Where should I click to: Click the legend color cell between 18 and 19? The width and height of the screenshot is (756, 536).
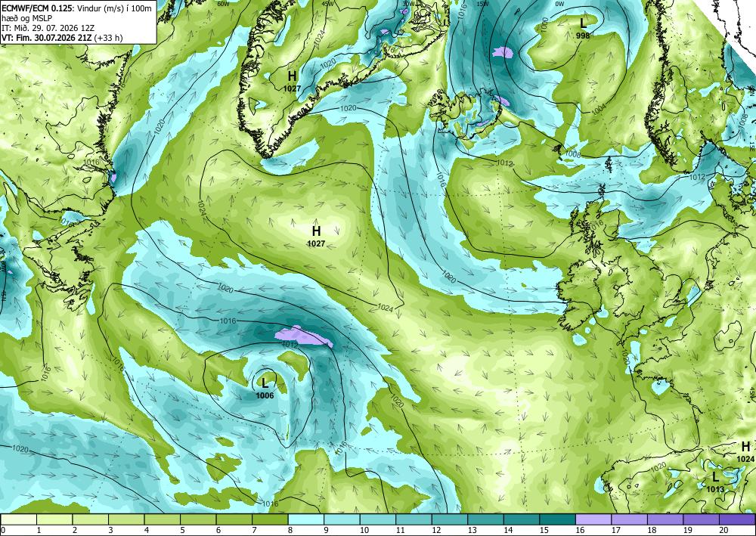coord(665,519)
